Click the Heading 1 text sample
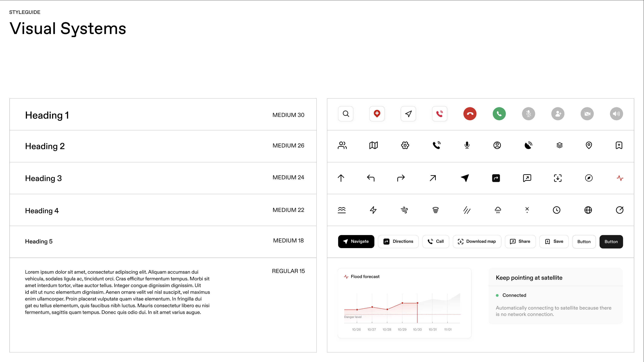Screen dimensions: 644x362 click(x=47, y=115)
